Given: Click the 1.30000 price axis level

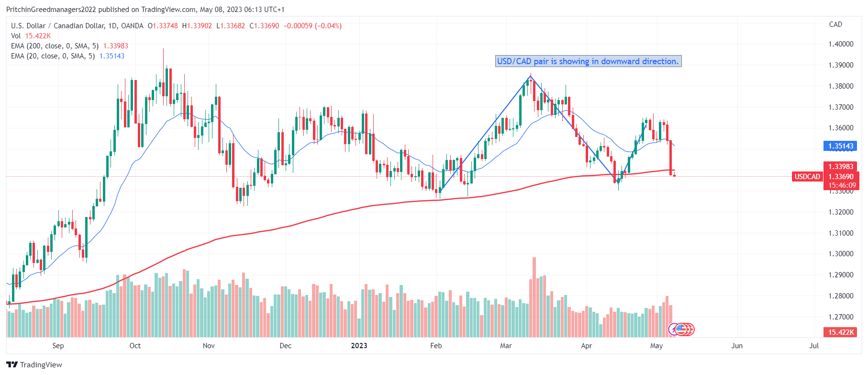Looking at the screenshot, I should click(841, 254).
